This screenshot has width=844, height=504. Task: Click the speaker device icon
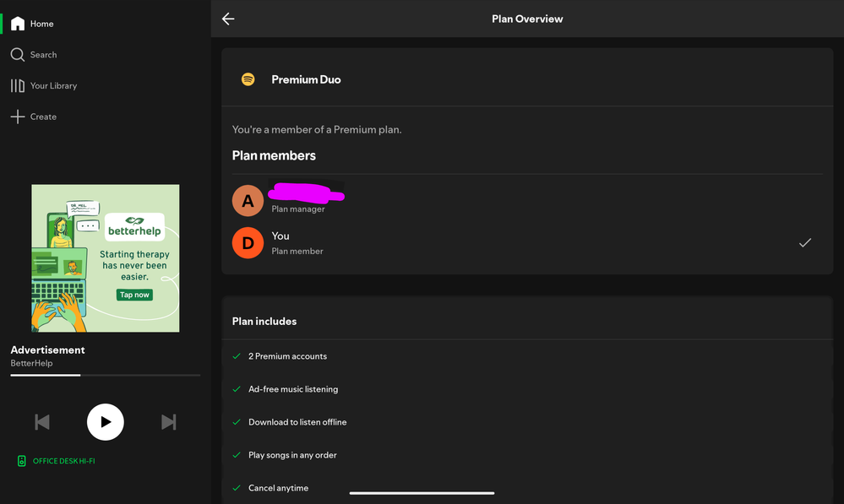coord(21,461)
